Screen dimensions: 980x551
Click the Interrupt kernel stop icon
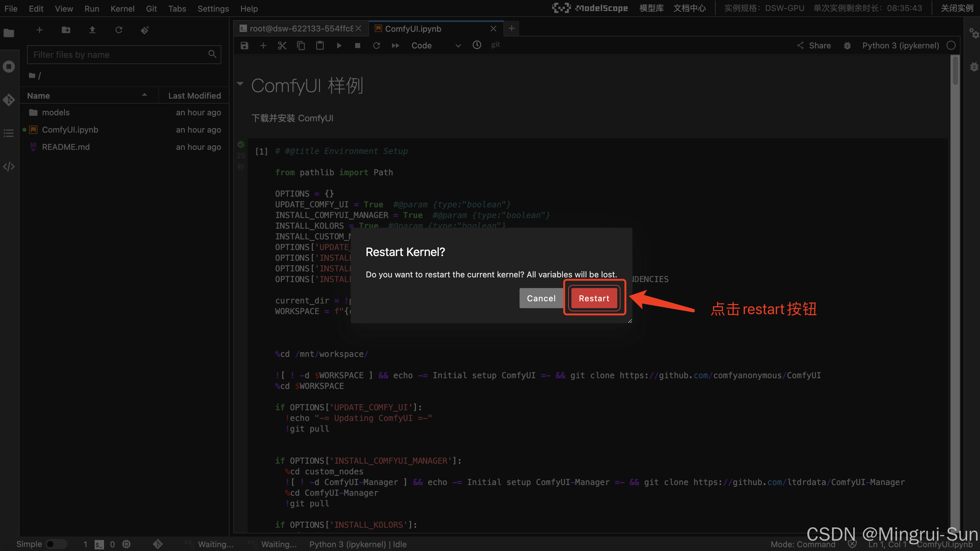pos(358,46)
